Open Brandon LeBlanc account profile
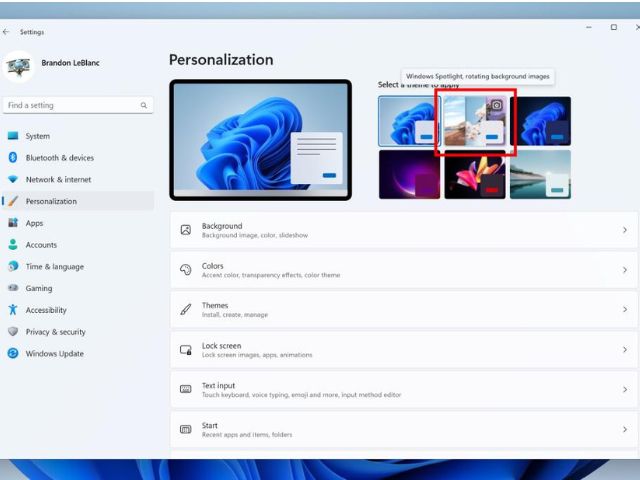 [70, 63]
